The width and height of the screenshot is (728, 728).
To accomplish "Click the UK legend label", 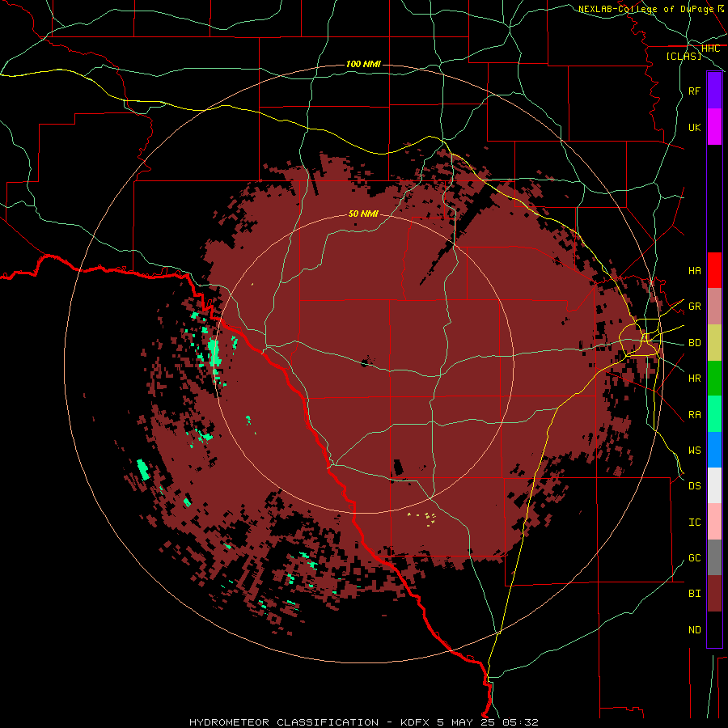I will [x=694, y=127].
